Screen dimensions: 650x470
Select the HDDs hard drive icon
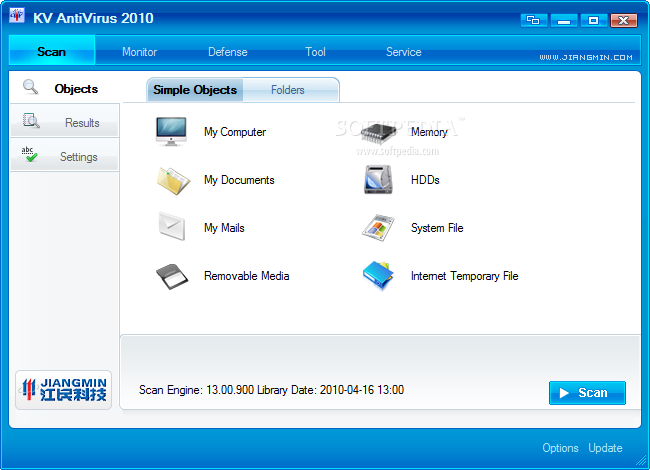tap(378, 179)
